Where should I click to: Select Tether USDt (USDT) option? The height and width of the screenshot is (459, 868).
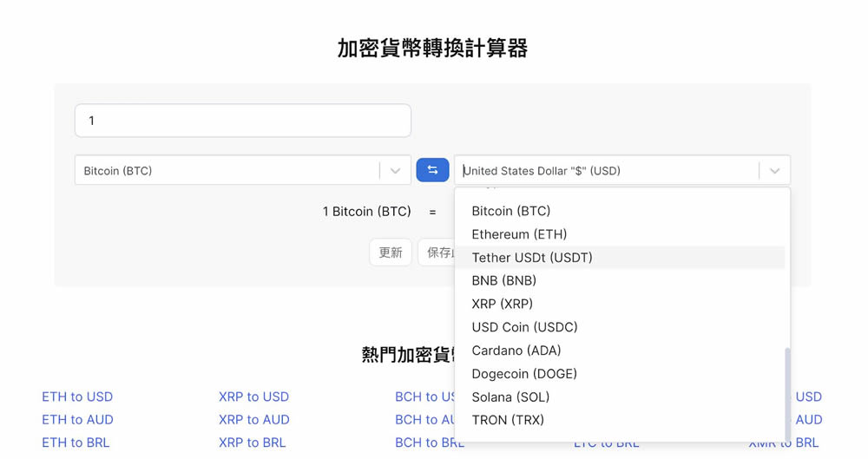(532, 258)
